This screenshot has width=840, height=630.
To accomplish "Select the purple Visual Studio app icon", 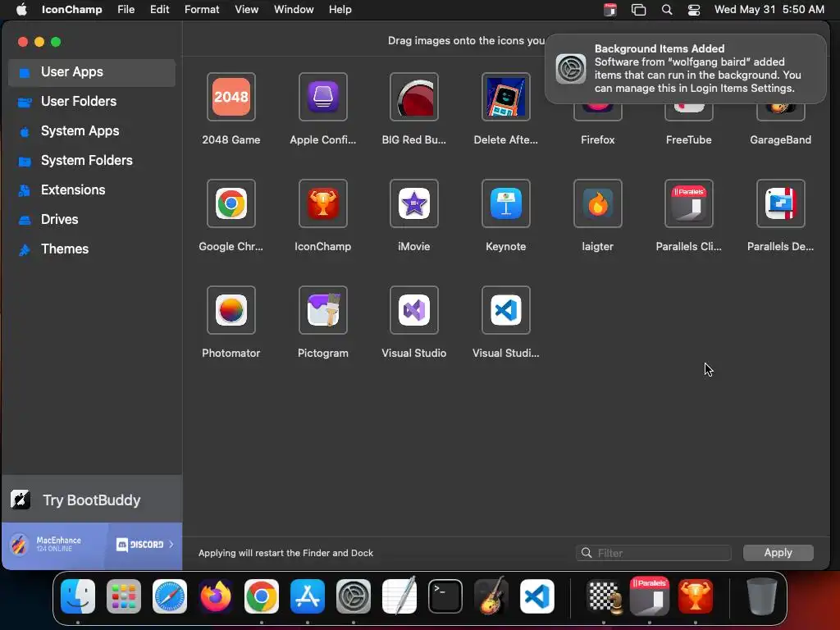I will click(413, 310).
